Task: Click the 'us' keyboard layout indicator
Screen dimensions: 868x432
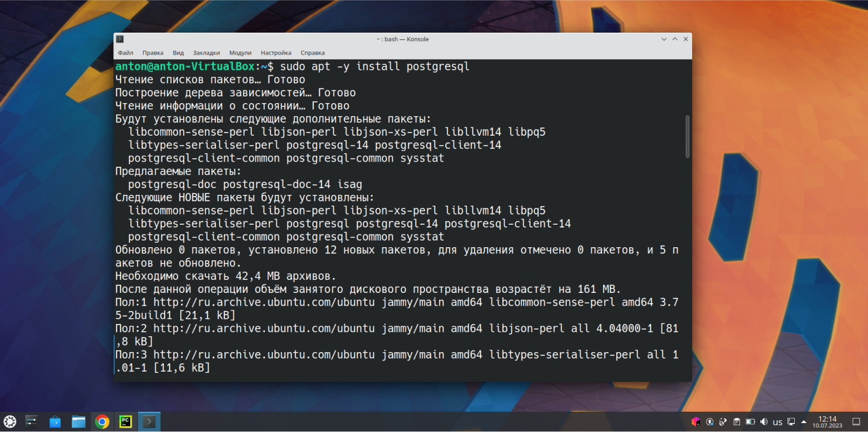Action: 777,421
